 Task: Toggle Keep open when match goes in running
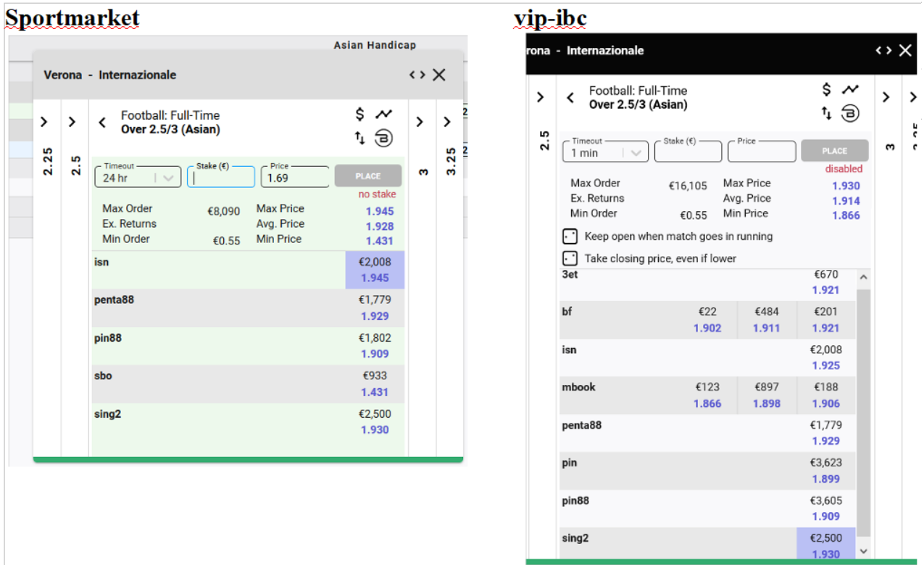[x=570, y=236]
